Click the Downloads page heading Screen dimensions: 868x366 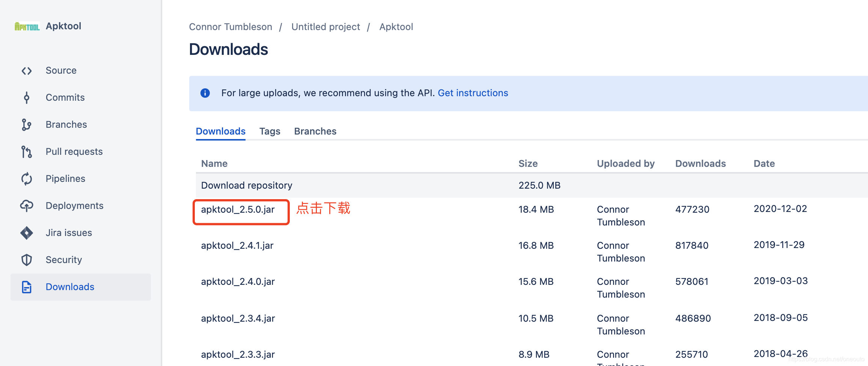[x=228, y=49]
